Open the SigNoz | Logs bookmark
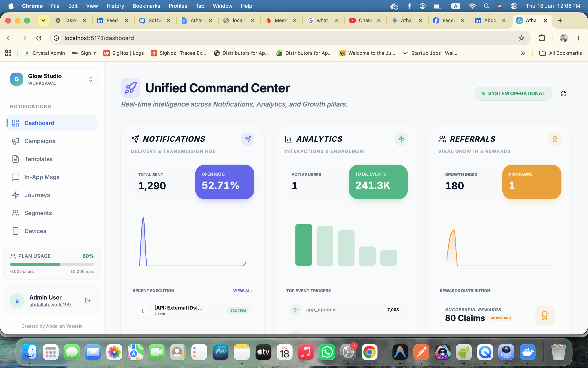Screen dimensions: 588x368 (124, 53)
